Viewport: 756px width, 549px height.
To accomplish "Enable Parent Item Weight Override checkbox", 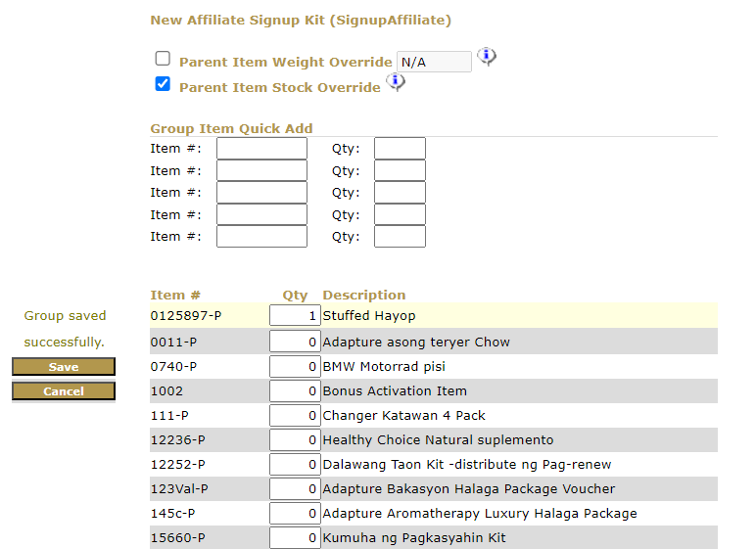I will pos(163,59).
